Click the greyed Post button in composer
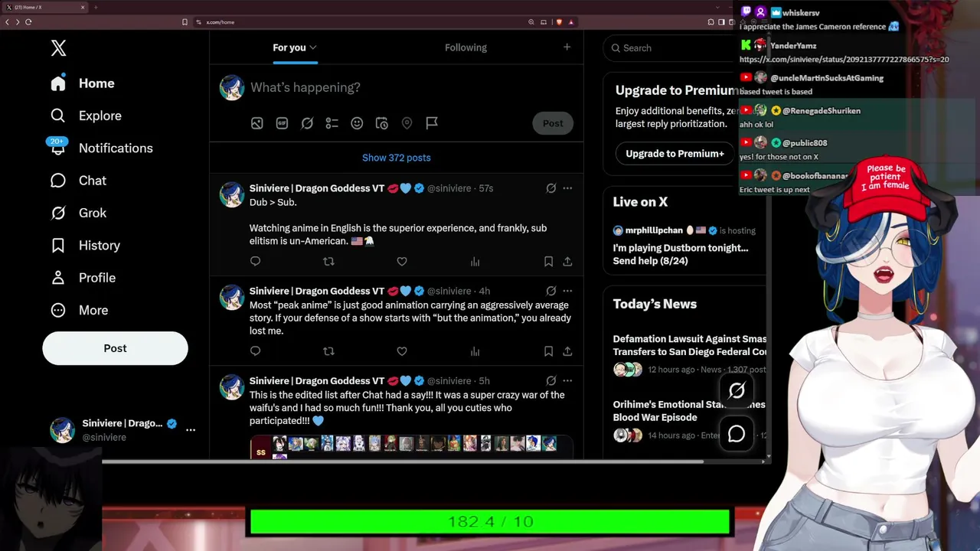Viewport: 980px width, 551px height. coord(553,123)
